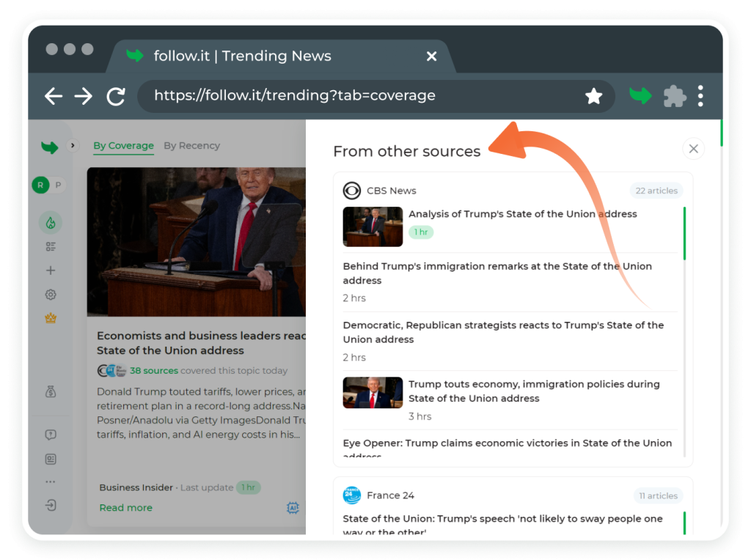Image resolution: width=751 pixels, height=560 pixels.
Task: Toggle the R/P switch in sidebar
Action: point(48,185)
